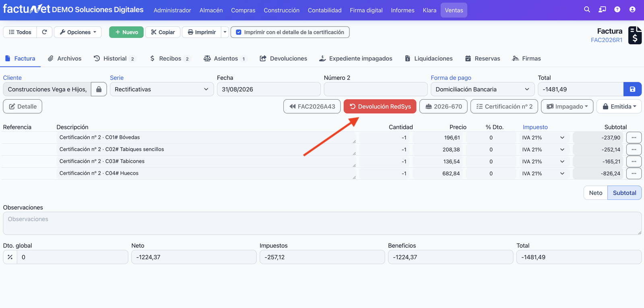This screenshot has height=308, width=644.
Task: Switch to the Devoluciones tab
Action: (x=283, y=58)
